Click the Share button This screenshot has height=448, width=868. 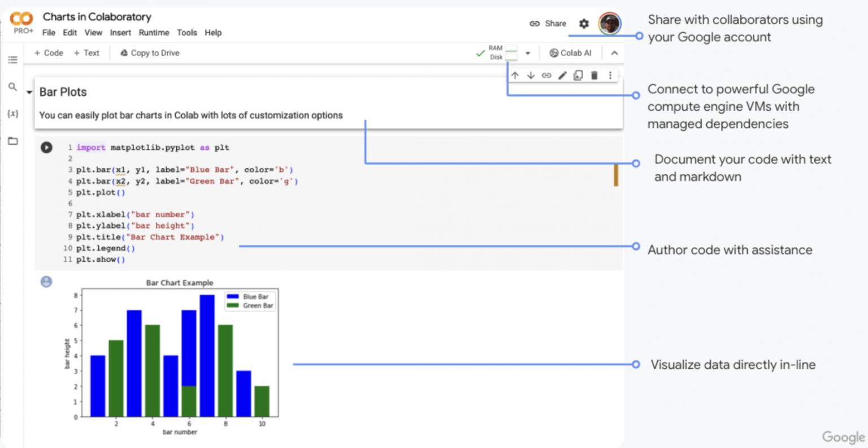(548, 24)
